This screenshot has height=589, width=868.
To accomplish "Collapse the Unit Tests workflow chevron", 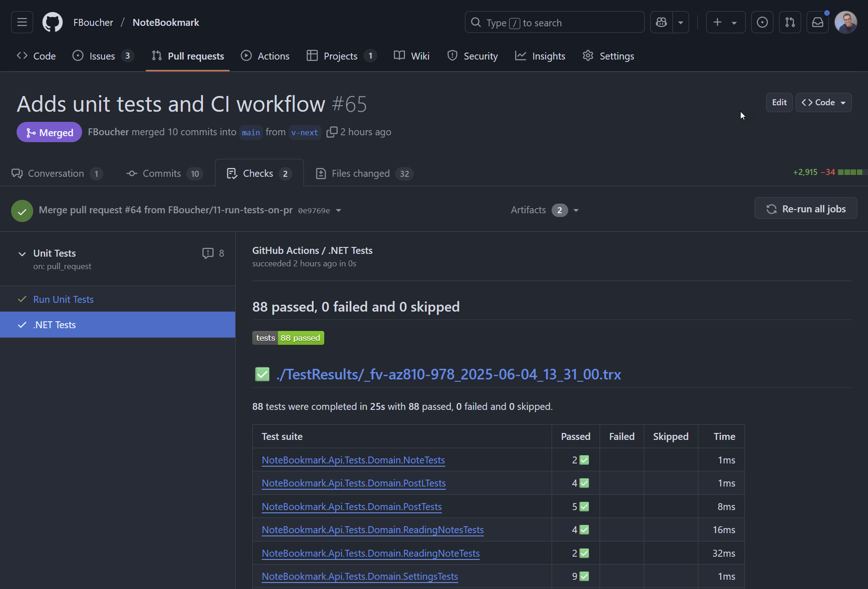I will [x=22, y=253].
